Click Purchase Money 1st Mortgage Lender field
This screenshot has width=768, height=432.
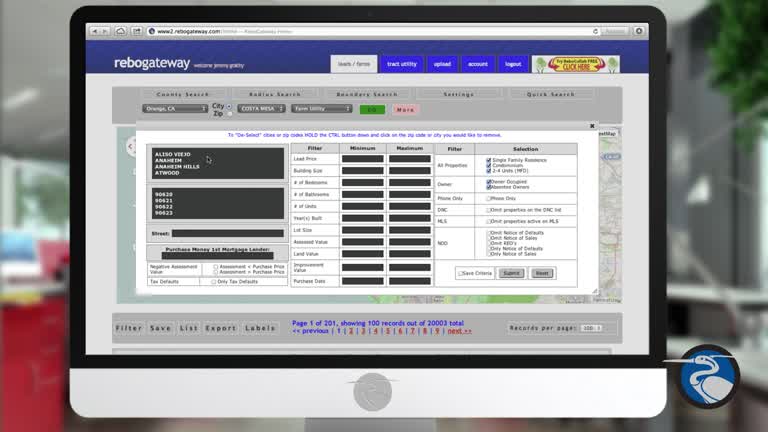pos(217,255)
